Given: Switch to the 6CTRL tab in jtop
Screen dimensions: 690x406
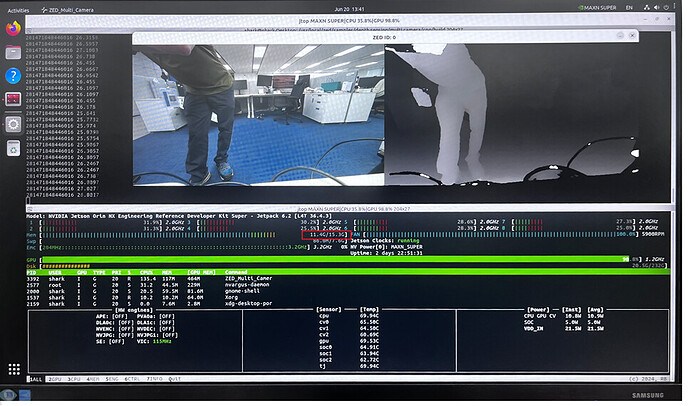Looking at the screenshot, I should point(132,379).
